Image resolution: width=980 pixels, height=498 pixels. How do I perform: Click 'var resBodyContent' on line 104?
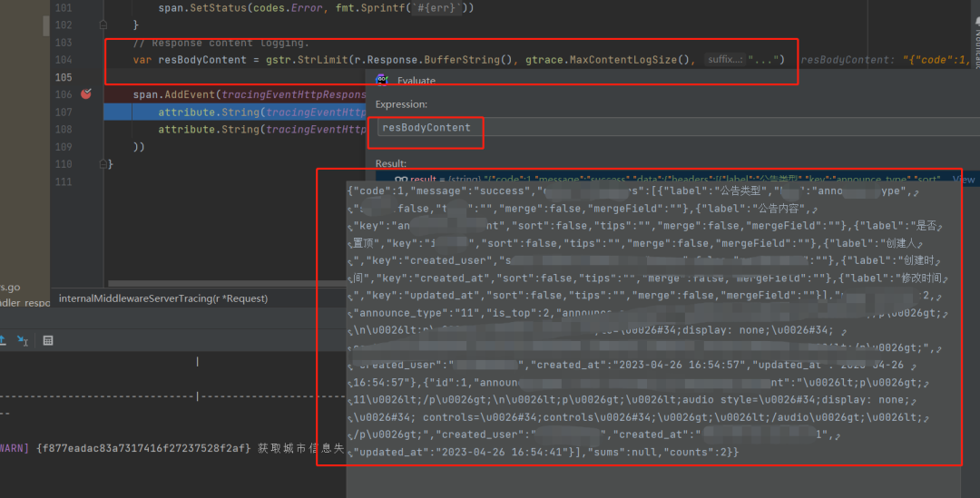(190, 60)
